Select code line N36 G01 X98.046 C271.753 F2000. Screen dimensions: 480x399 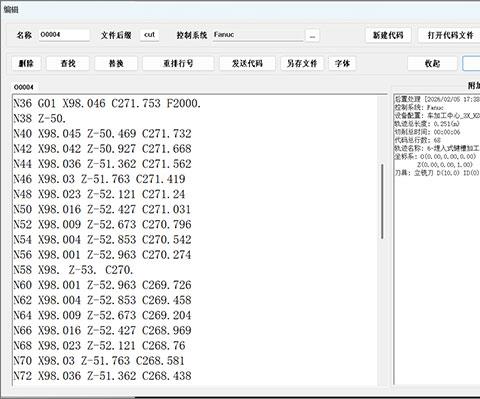[107, 103]
